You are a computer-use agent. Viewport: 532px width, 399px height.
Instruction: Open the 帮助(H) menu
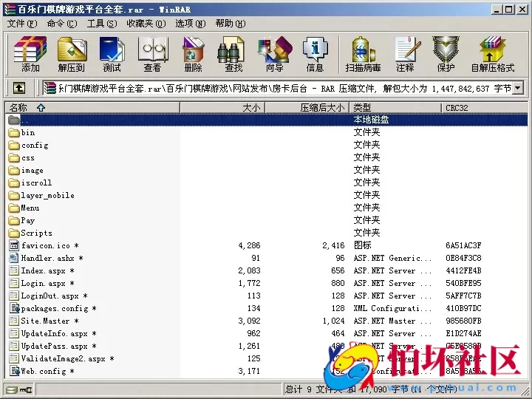231,24
